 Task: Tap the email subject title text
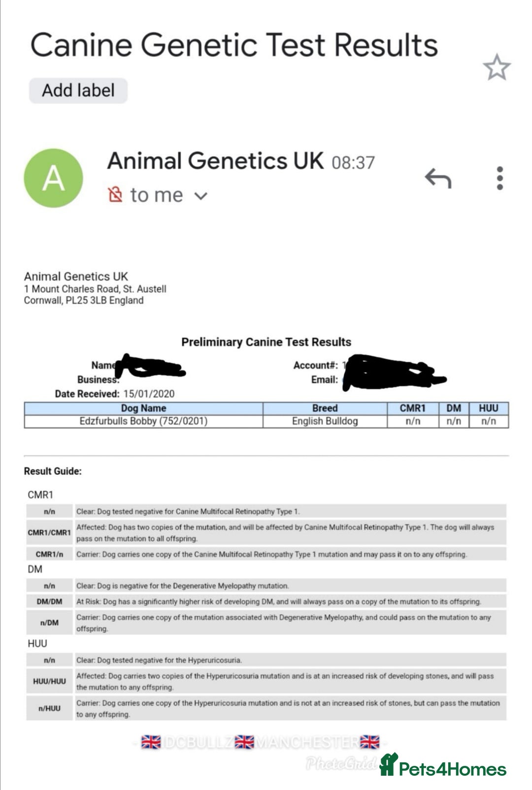click(234, 45)
